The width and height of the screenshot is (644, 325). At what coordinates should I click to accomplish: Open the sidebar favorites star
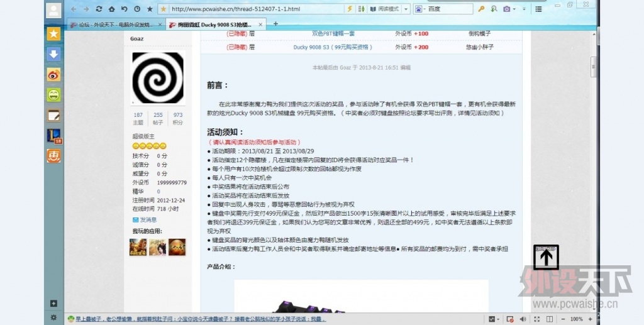coord(54,34)
